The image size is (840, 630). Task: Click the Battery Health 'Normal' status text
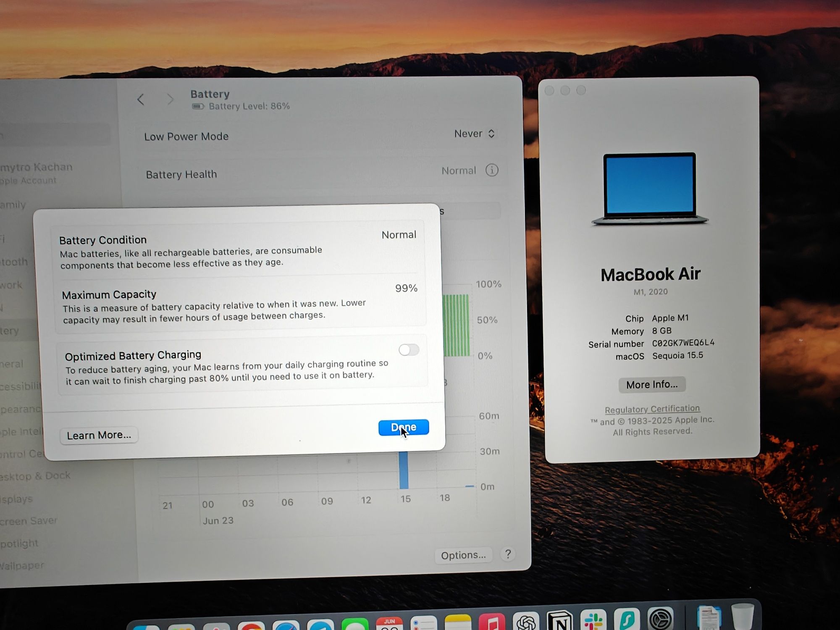click(459, 171)
